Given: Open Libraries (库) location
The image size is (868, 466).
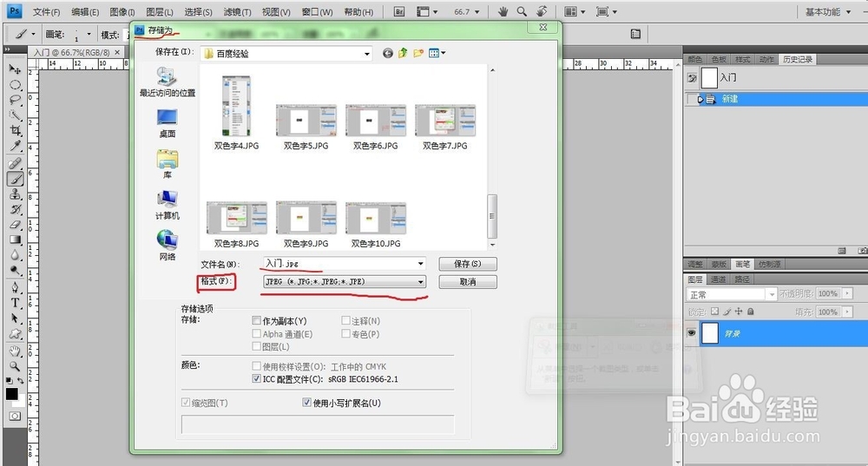Looking at the screenshot, I should point(168,164).
